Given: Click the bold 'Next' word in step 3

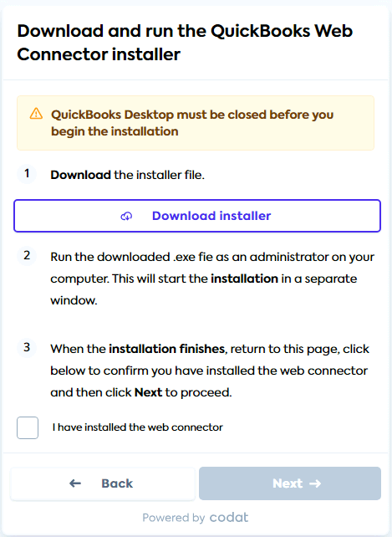Looking at the screenshot, I should pyautogui.click(x=148, y=392).
